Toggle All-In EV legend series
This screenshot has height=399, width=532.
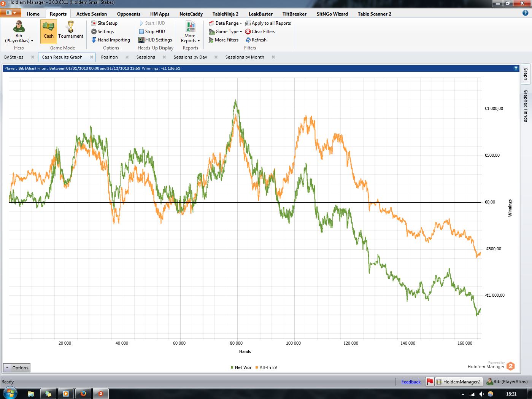coord(266,367)
